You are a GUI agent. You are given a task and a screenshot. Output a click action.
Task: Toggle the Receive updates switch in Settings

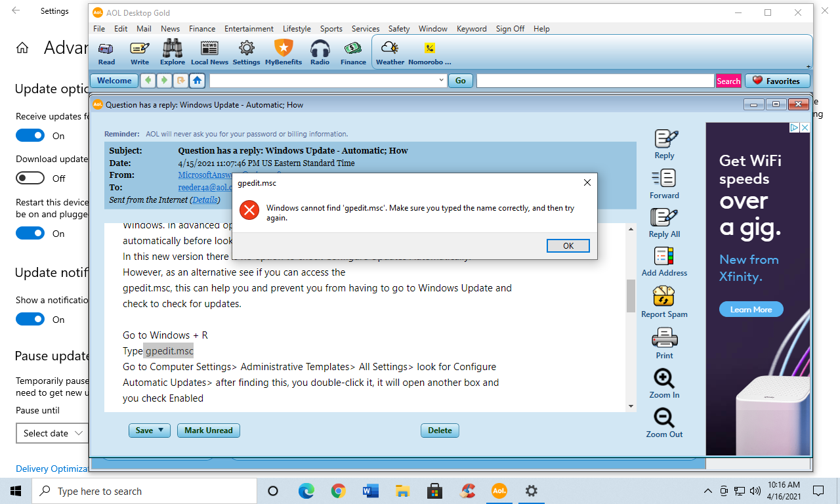pyautogui.click(x=30, y=136)
